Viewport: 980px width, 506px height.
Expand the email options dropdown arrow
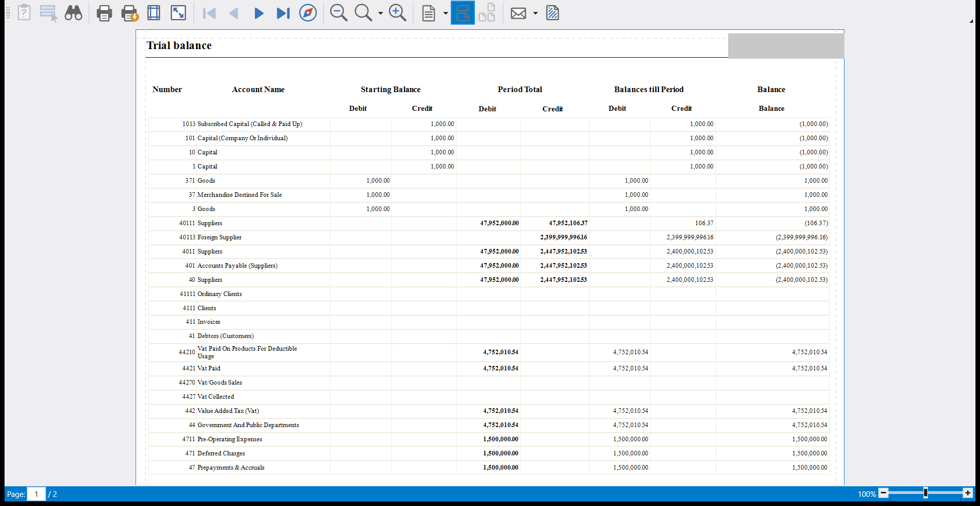click(x=535, y=13)
